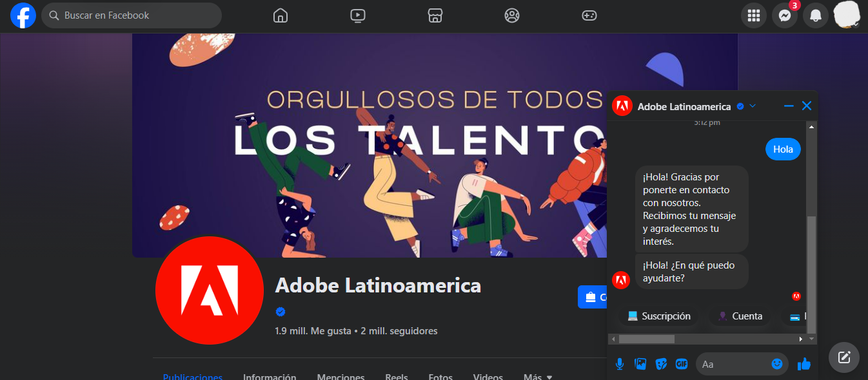
Task: Start a new message with the compose icon
Action: [844, 357]
